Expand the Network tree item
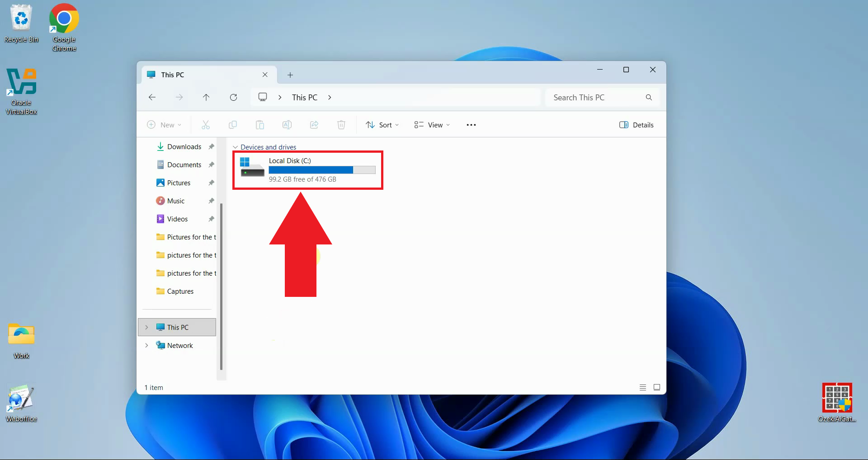 146,345
